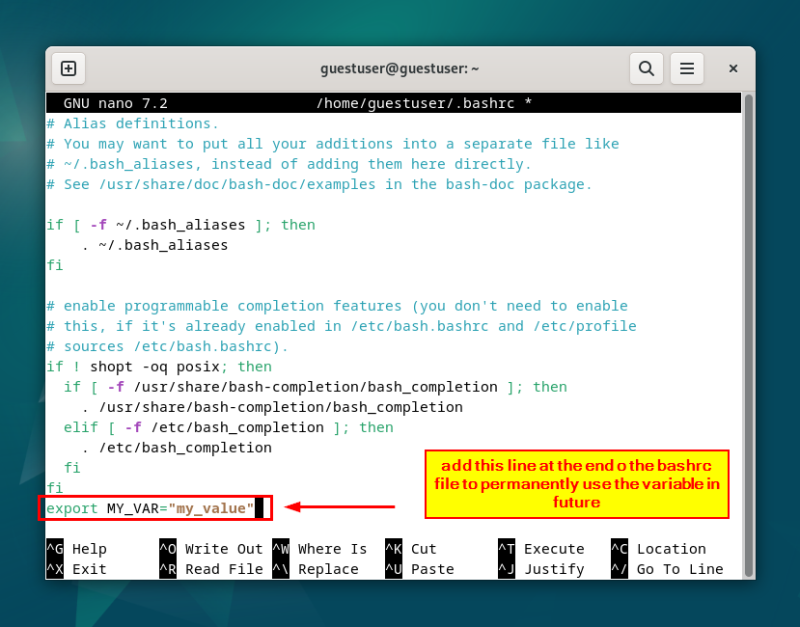The height and width of the screenshot is (627, 800).
Task: Click the ^G Help shortcut
Action: pos(77,549)
